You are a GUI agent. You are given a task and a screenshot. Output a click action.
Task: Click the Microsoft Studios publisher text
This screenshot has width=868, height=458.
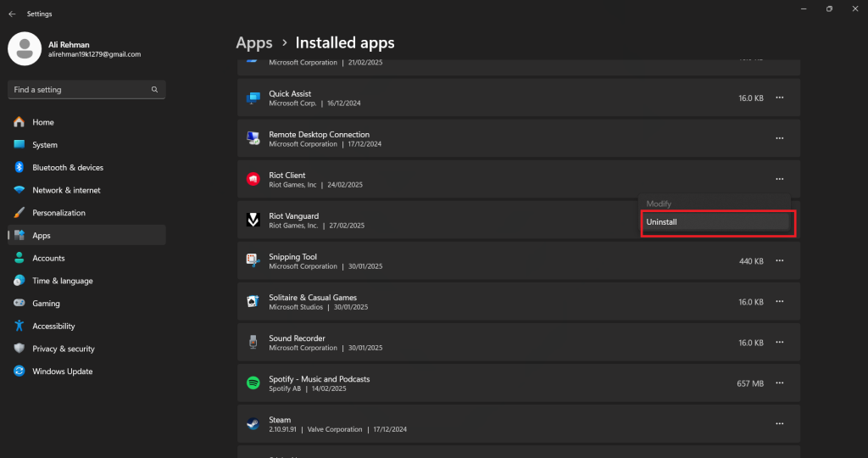pos(296,307)
